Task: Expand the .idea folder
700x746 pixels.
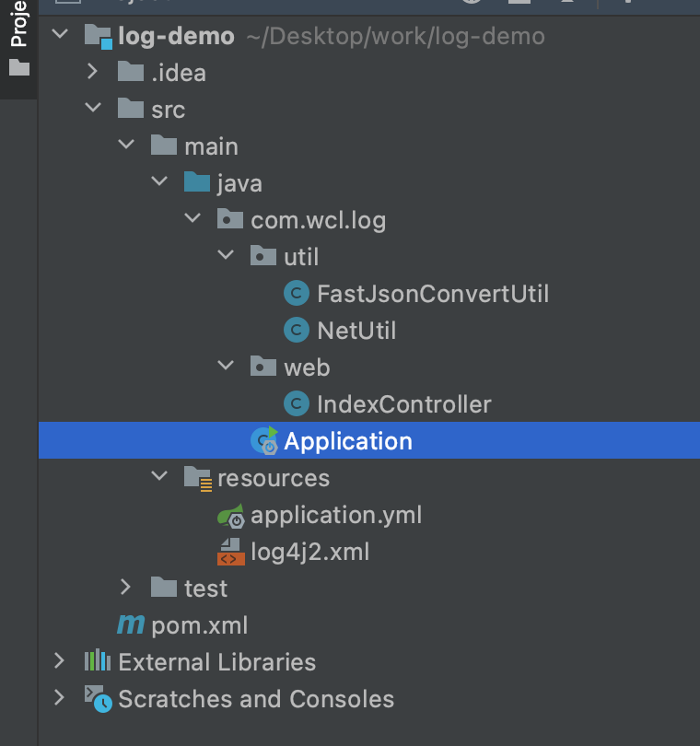Action: pos(92,72)
